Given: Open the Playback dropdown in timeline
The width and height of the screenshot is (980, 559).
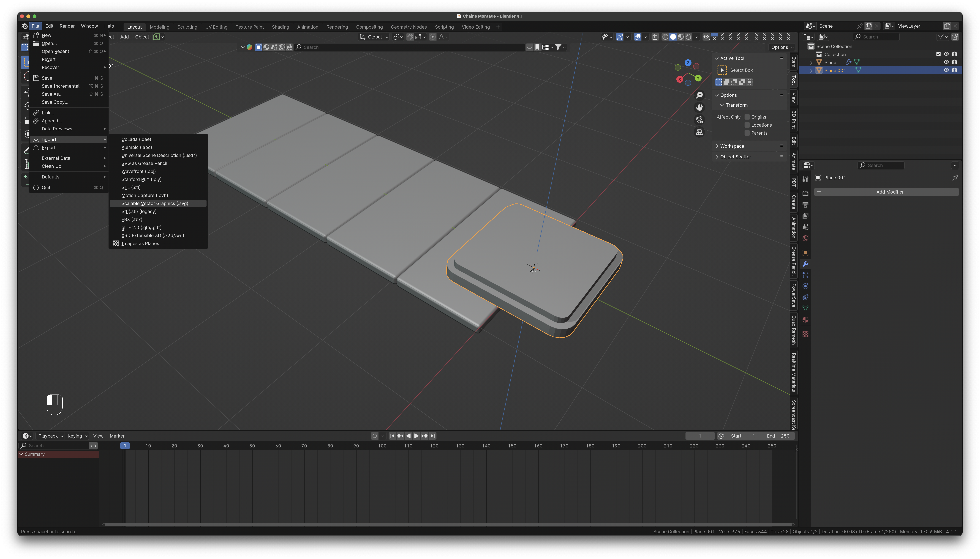Looking at the screenshot, I should (x=51, y=436).
